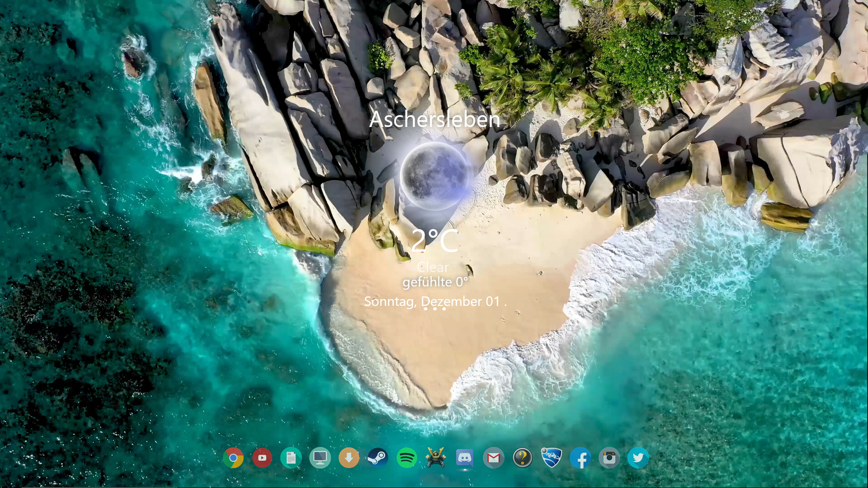This screenshot has width=868, height=488.
Task: Click the Clear weather condition text
Action: 433,267
